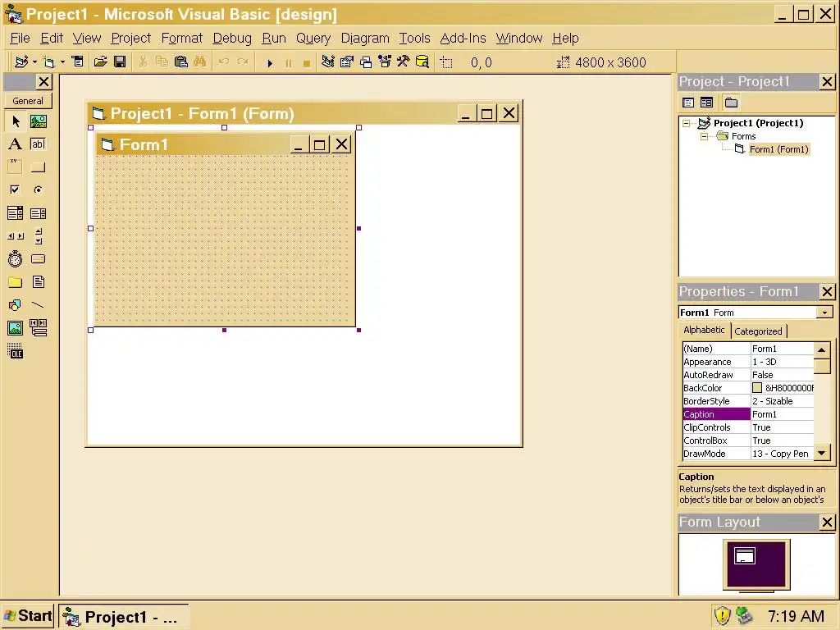Click View Code in Project panel
This screenshot has width=840, height=630.
pyautogui.click(x=688, y=103)
